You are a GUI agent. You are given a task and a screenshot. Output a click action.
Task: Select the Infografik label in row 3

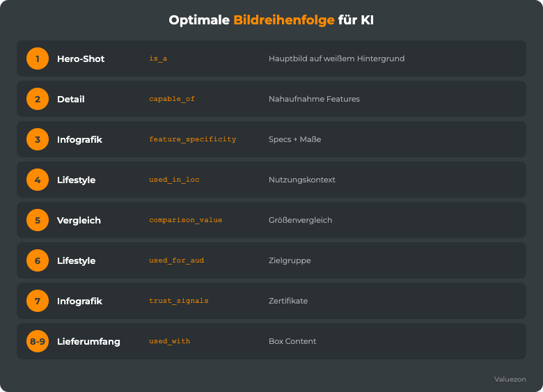click(79, 139)
